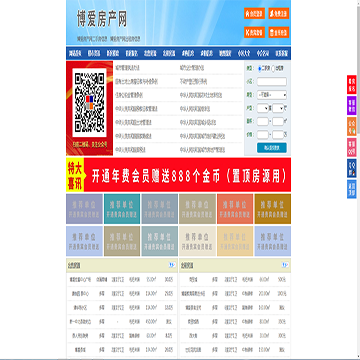The width and height of the screenshot is (360, 360).
Task: Click orange gold-coin recharge header button
Action: (279, 32)
